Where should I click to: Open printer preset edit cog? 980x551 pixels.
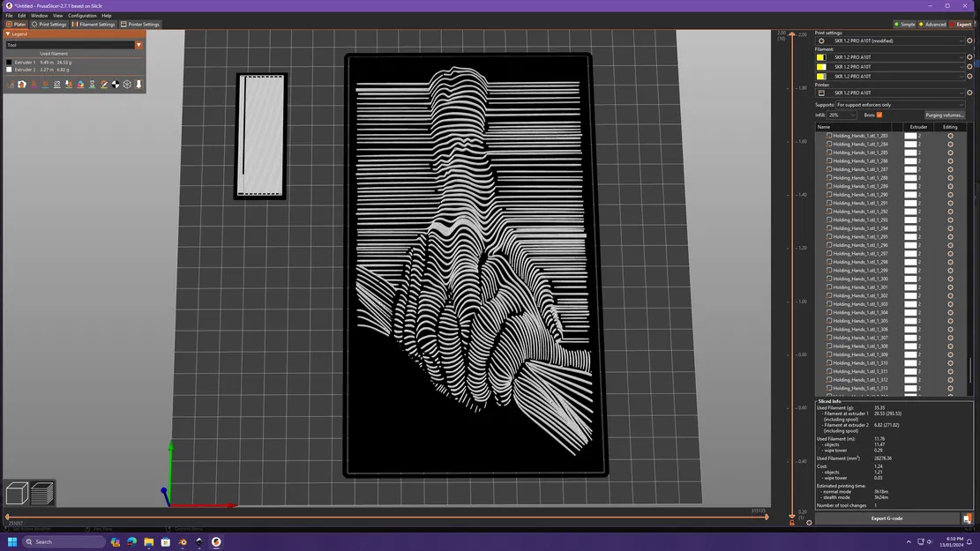pos(969,93)
